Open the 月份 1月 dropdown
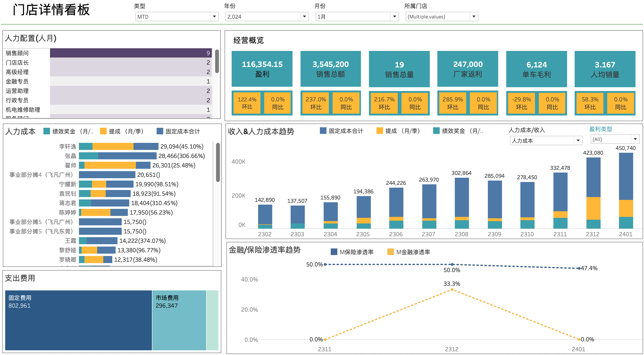The width and height of the screenshot is (644, 355). point(394,17)
